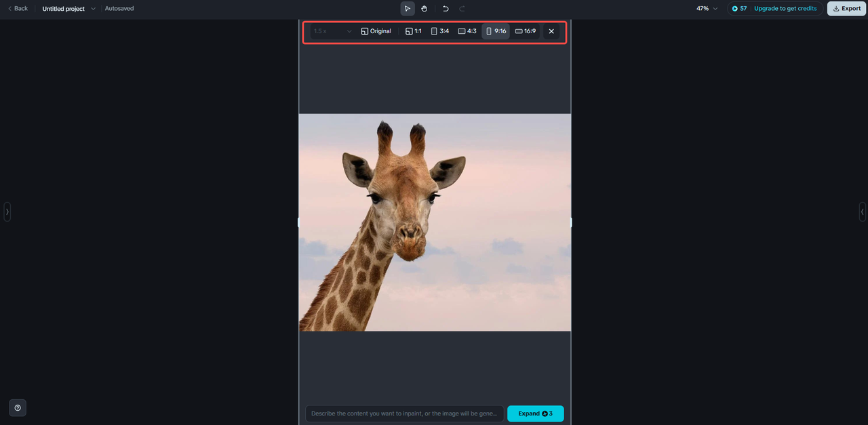Close the aspect ratio toolbar

pyautogui.click(x=551, y=31)
